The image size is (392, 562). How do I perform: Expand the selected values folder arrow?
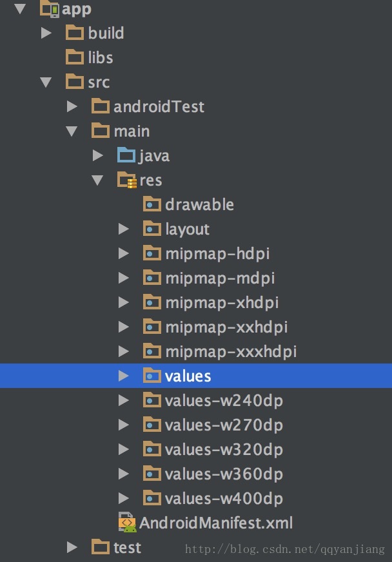[123, 376]
